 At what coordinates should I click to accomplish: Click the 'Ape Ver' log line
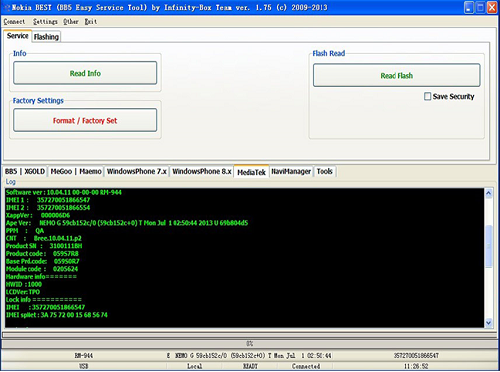click(127, 223)
